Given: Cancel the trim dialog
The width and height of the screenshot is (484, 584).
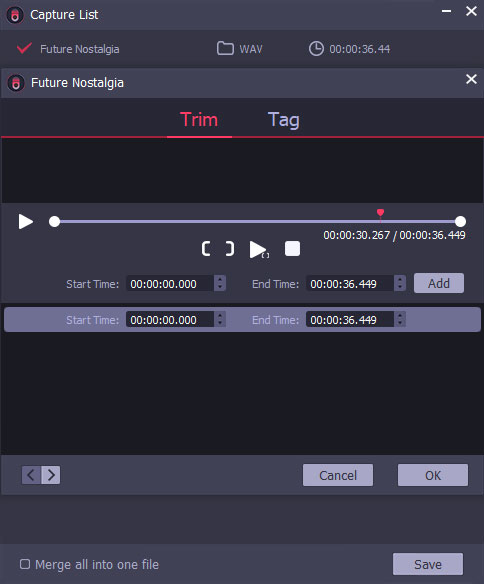Looking at the screenshot, I should [338, 475].
